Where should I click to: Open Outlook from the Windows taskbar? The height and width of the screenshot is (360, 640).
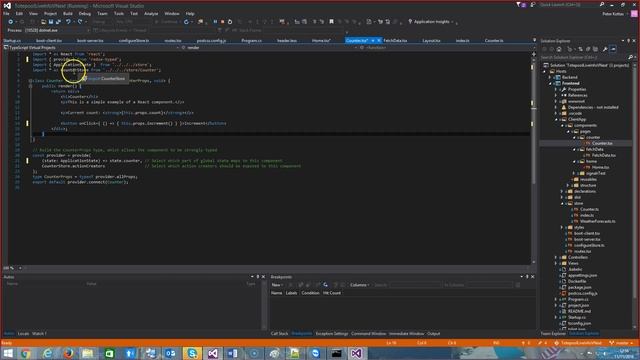coord(171,353)
